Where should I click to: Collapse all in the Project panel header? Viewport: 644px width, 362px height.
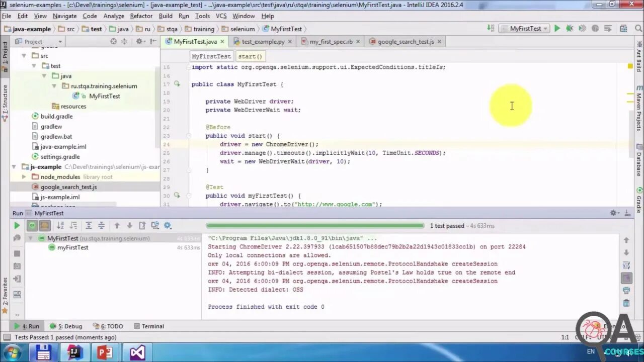pyautogui.click(x=124, y=42)
